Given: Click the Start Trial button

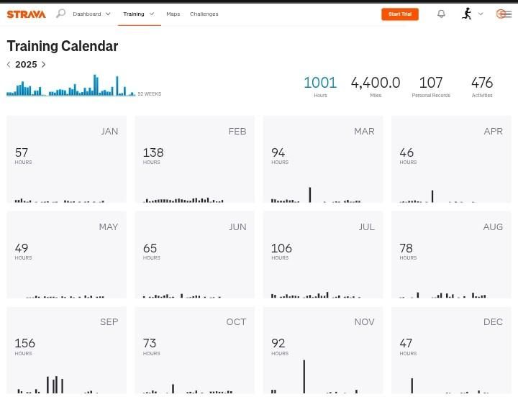Looking at the screenshot, I should 399,14.
